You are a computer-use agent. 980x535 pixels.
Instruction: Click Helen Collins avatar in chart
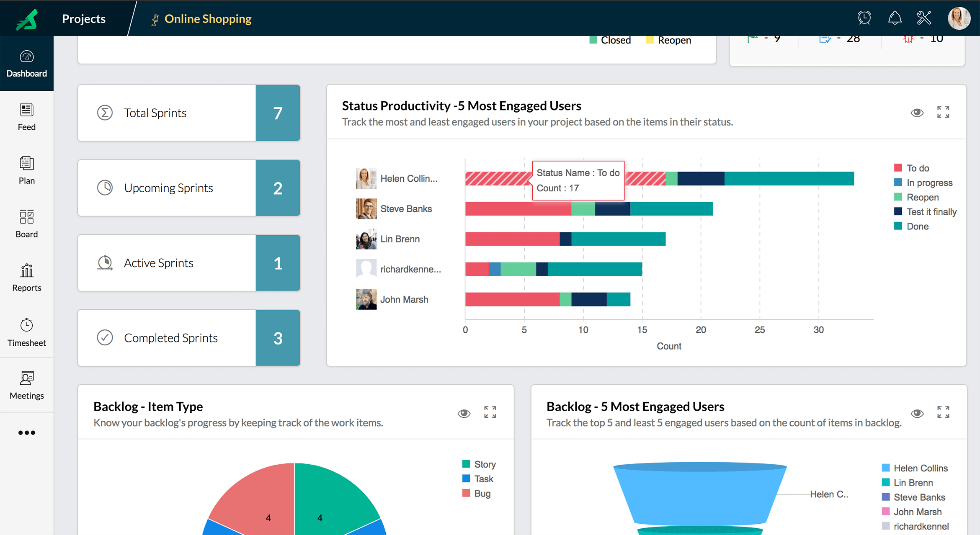click(x=366, y=178)
